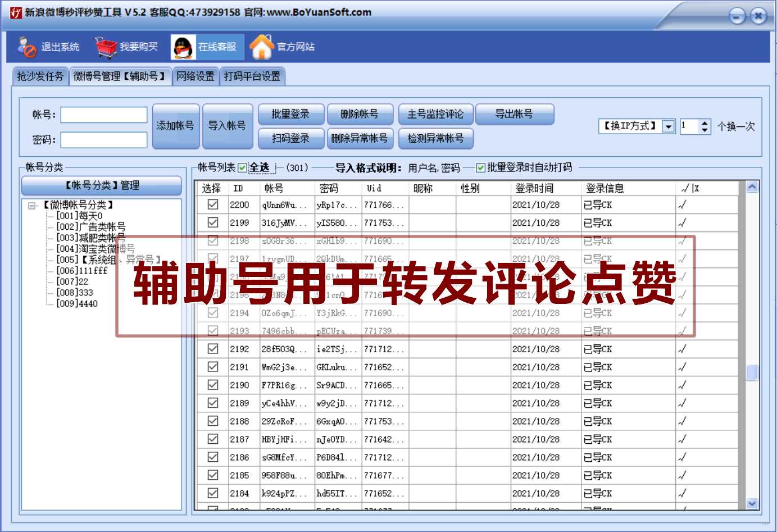Click the ID column header
Screen dimensions: 777x532
(x=243, y=188)
